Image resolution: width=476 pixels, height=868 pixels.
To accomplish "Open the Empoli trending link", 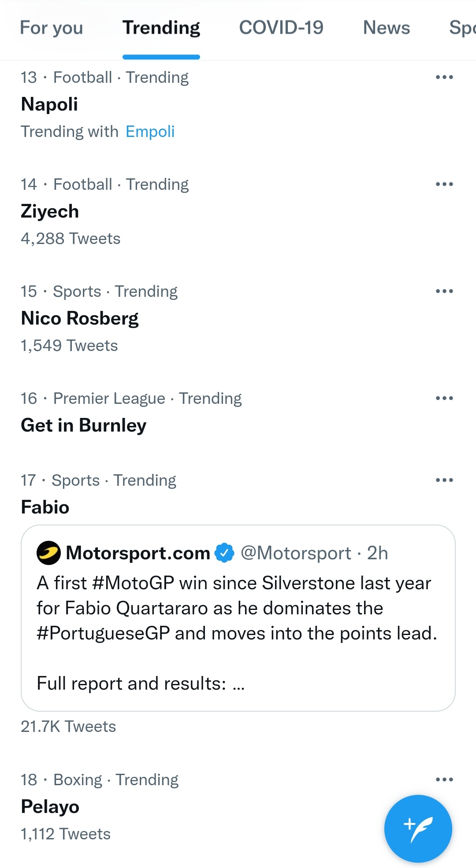I will tap(150, 132).
